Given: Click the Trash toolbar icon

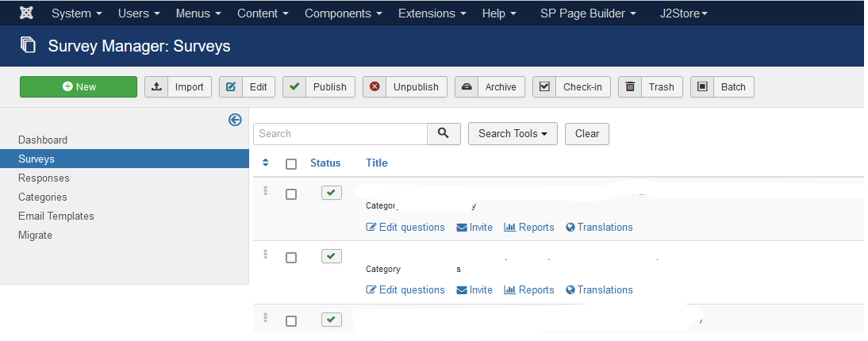Looking at the screenshot, I should [630, 86].
